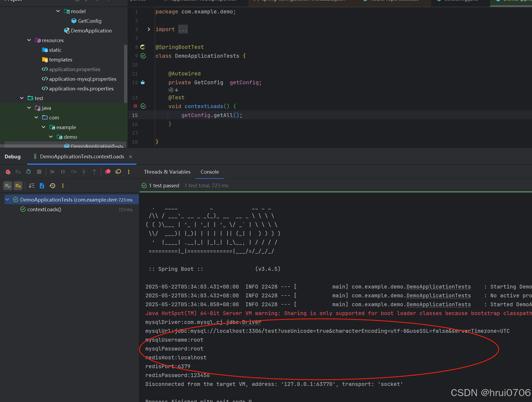This screenshot has width=532, height=402.
Task: Click the Spring bean gutter icon on @SpringBootTest
Action: pyautogui.click(x=143, y=47)
